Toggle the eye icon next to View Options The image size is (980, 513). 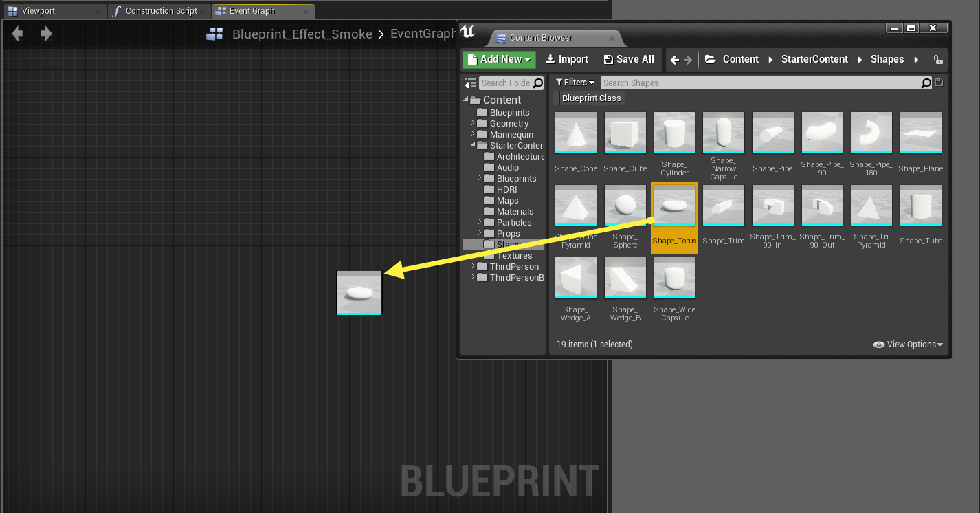[878, 344]
